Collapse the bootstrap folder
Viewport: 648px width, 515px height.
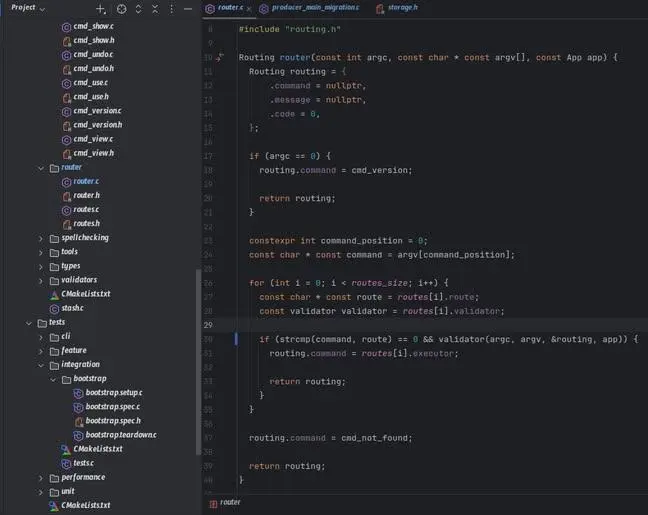53,379
